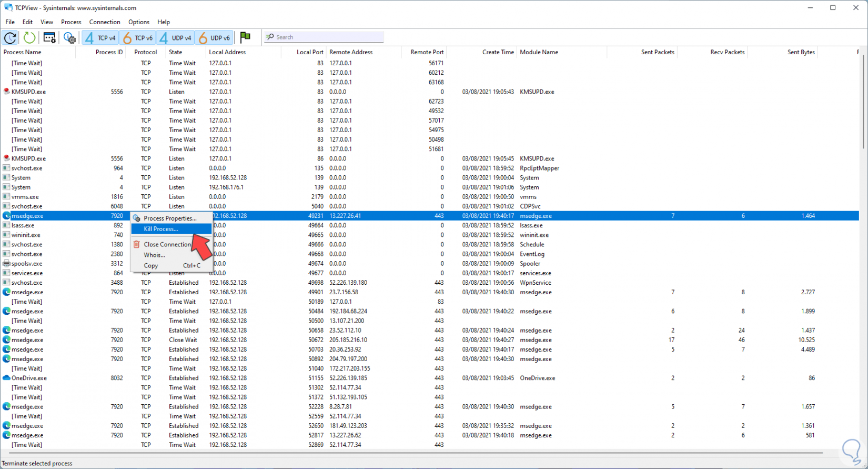Click the remote address 205.185.216.10
Screen dimensions: 868x469
pos(348,340)
